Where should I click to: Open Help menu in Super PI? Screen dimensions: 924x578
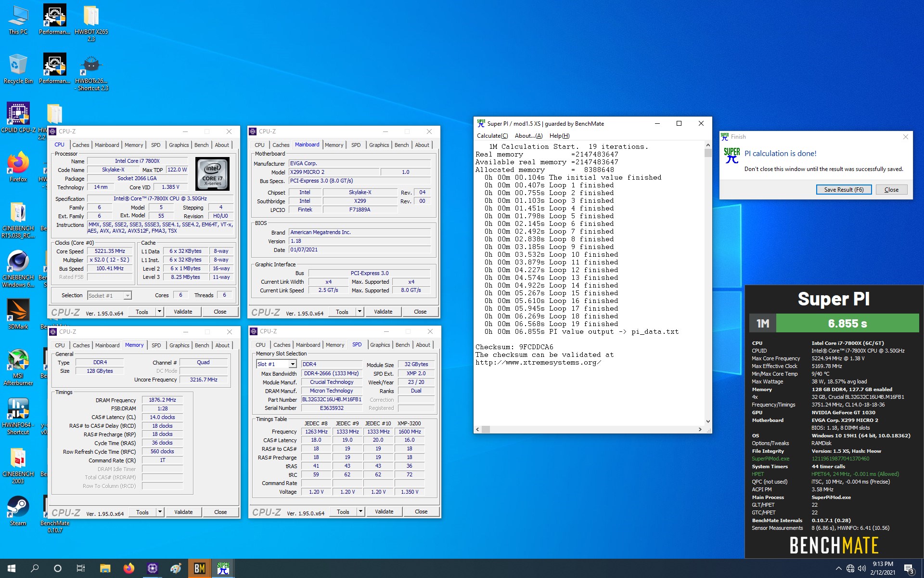coord(559,136)
